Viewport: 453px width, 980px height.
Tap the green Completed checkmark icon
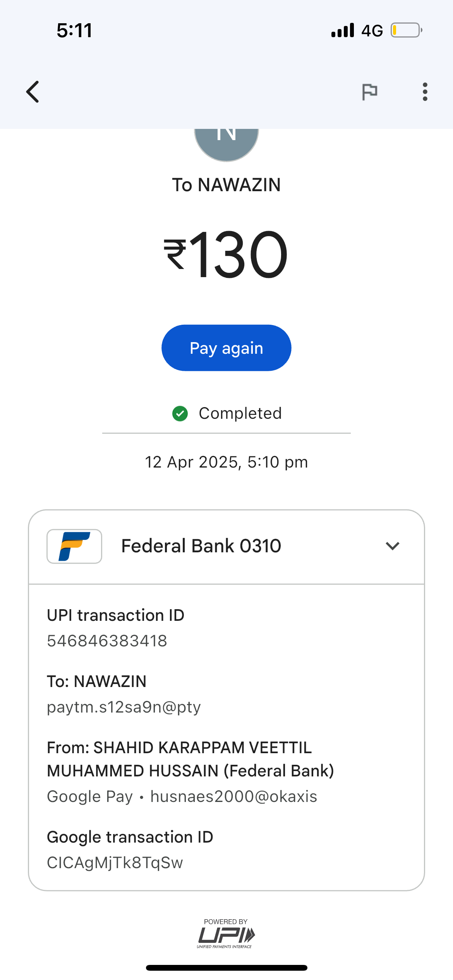pyautogui.click(x=180, y=413)
